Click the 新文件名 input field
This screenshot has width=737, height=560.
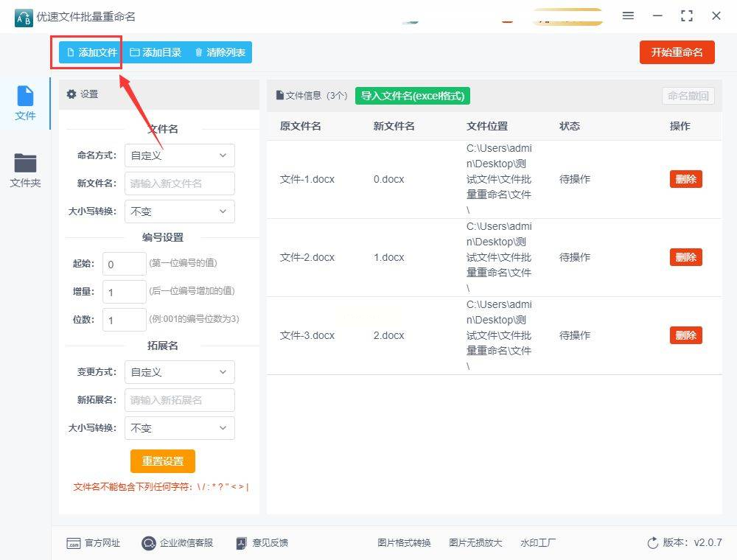coord(179,183)
